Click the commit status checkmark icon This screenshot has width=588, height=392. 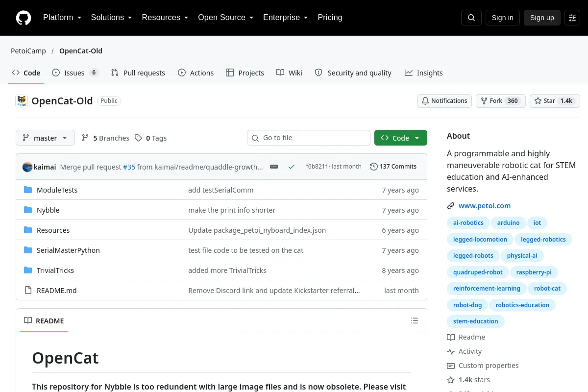292,167
